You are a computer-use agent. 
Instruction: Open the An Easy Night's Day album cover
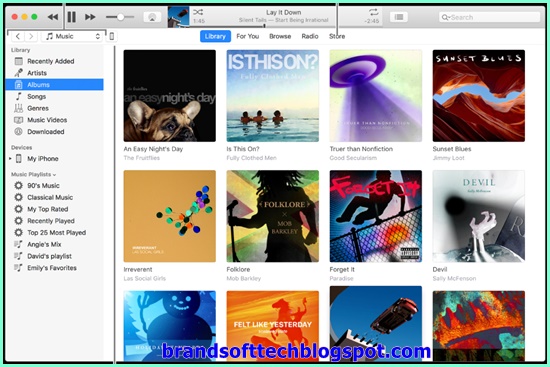pos(169,95)
